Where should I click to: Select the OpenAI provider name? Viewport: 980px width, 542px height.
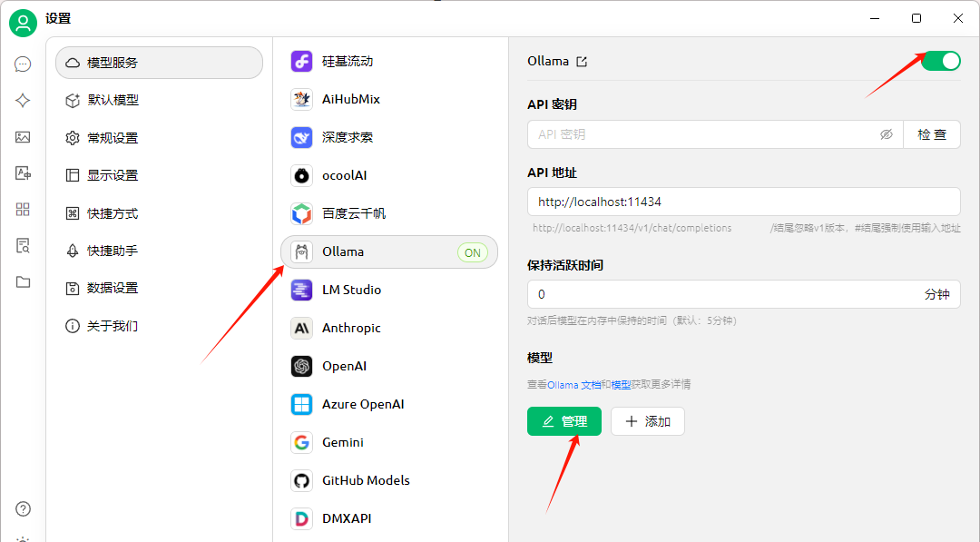[x=345, y=367]
